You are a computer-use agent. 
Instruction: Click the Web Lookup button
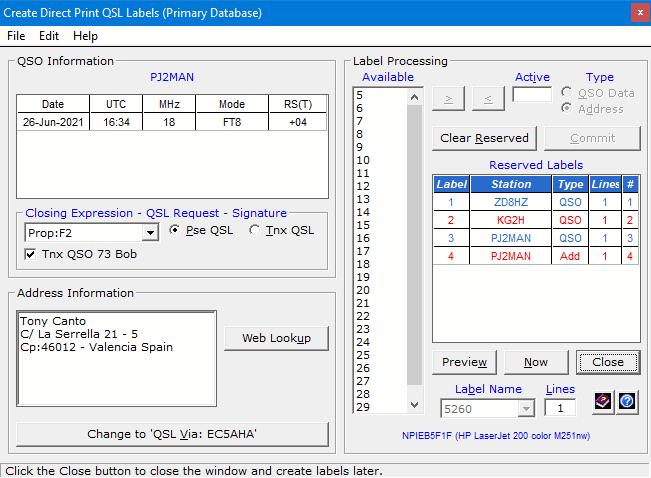click(x=276, y=338)
